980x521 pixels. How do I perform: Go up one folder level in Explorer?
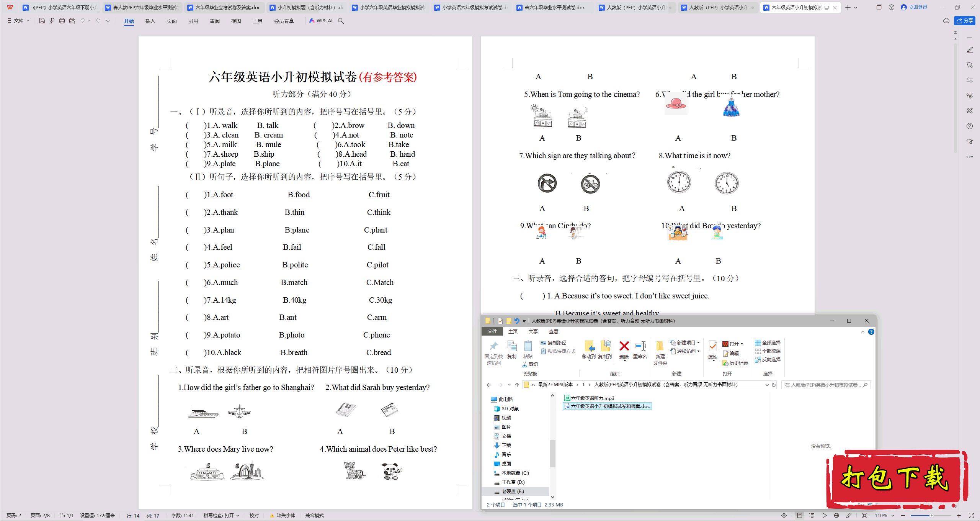[517, 385]
